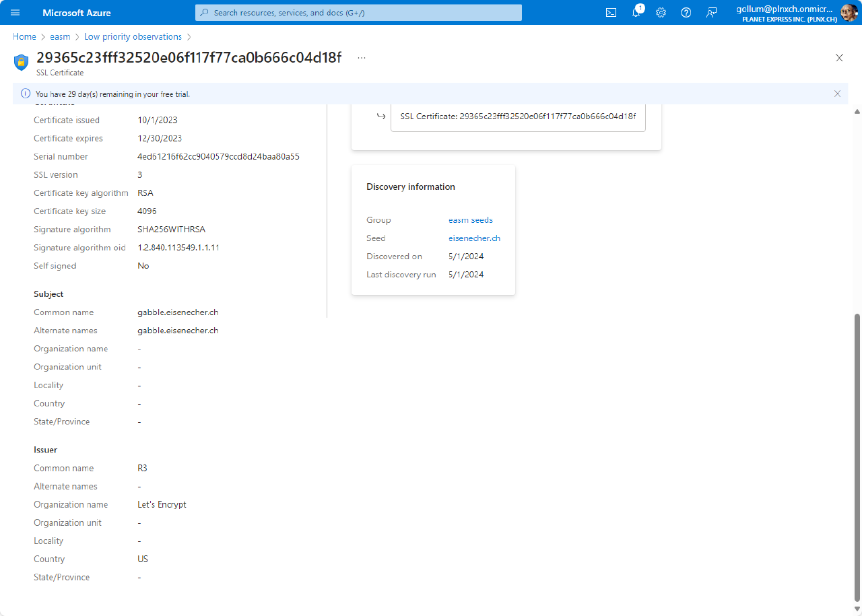Screen dimensions: 862x616
Task: Open the easm breadcrumb item
Action: click(60, 36)
